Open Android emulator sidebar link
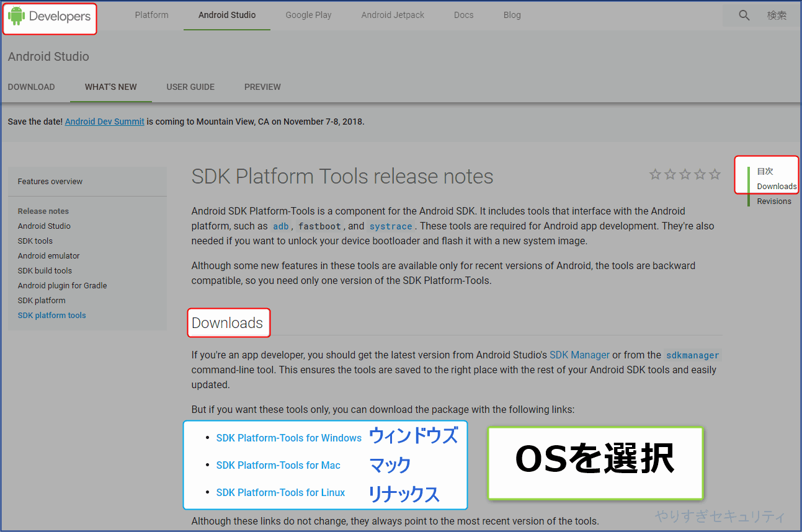 coord(49,256)
